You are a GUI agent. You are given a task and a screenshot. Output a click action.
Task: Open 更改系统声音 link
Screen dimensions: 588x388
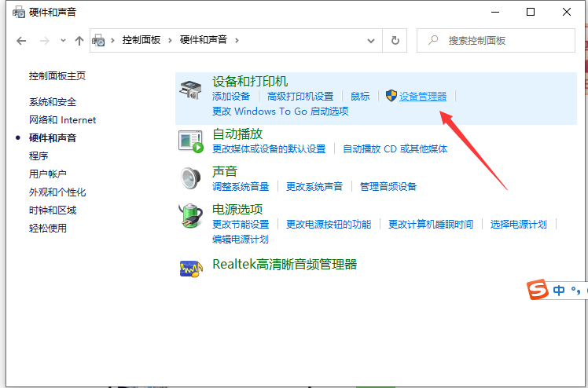(x=314, y=187)
